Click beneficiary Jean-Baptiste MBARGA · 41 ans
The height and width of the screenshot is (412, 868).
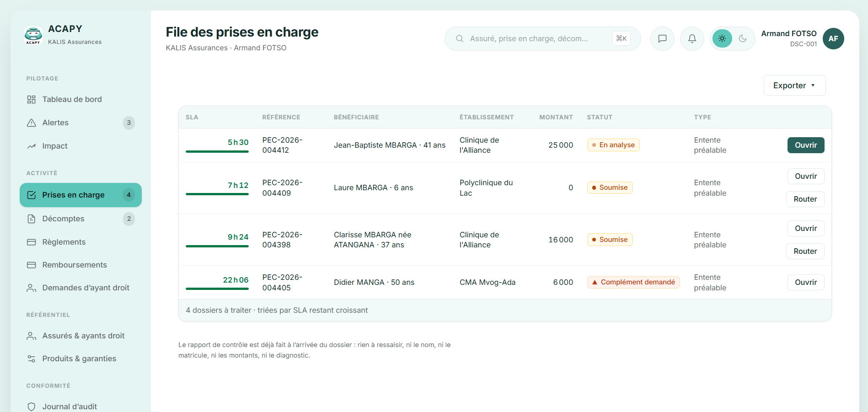coord(390,145)
